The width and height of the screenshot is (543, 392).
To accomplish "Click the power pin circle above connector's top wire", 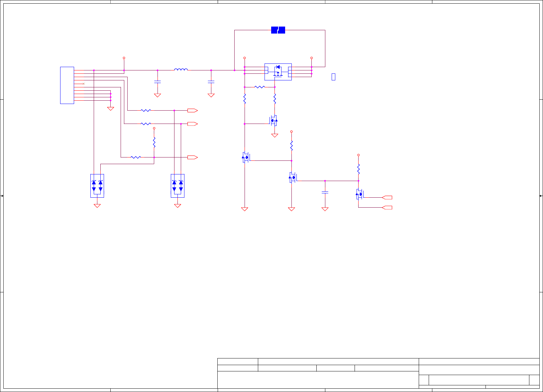I will pos(124,58).
